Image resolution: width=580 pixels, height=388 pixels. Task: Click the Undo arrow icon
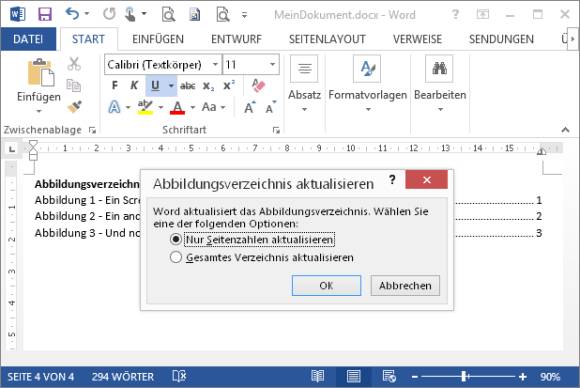pos(72,14)
